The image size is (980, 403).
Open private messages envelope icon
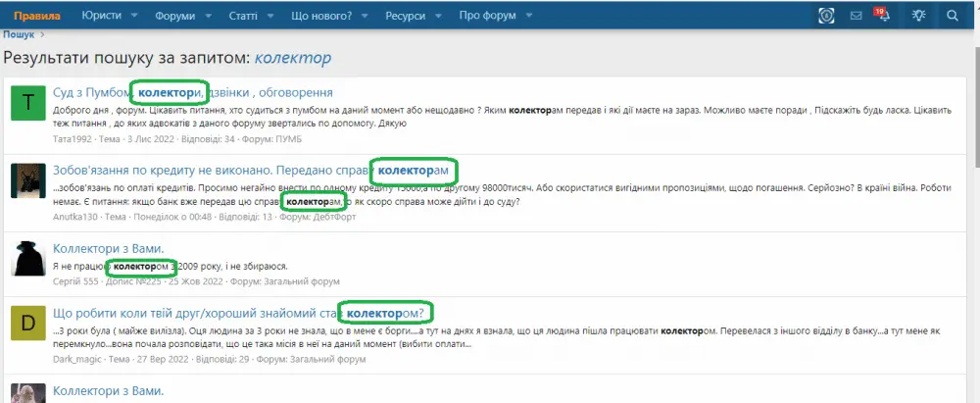tap(856, 16)
